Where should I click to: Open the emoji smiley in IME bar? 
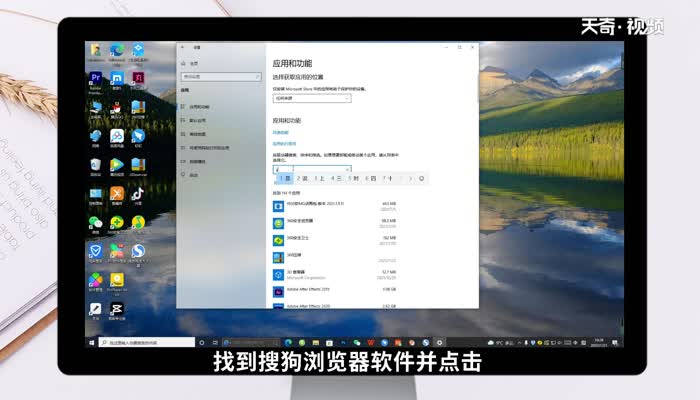point(421,179)
